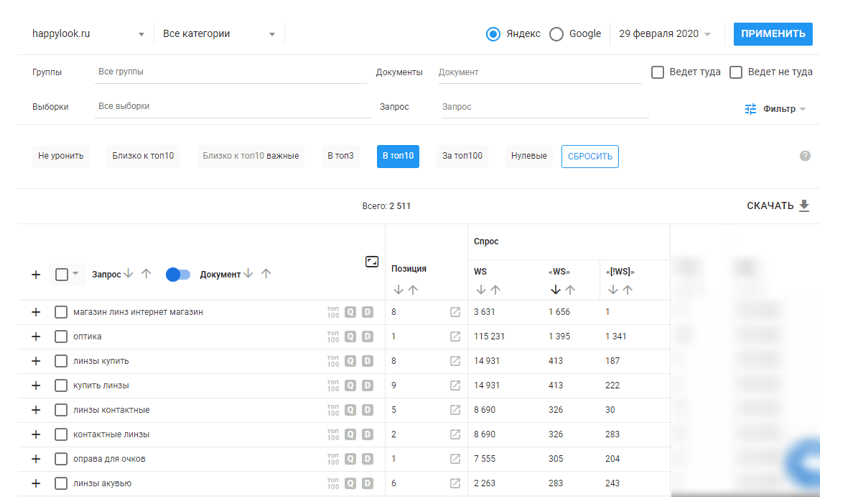Open the happylook.ru site dropdown
Viewport: 851px width, 497px height.
(x=88, y=34)
